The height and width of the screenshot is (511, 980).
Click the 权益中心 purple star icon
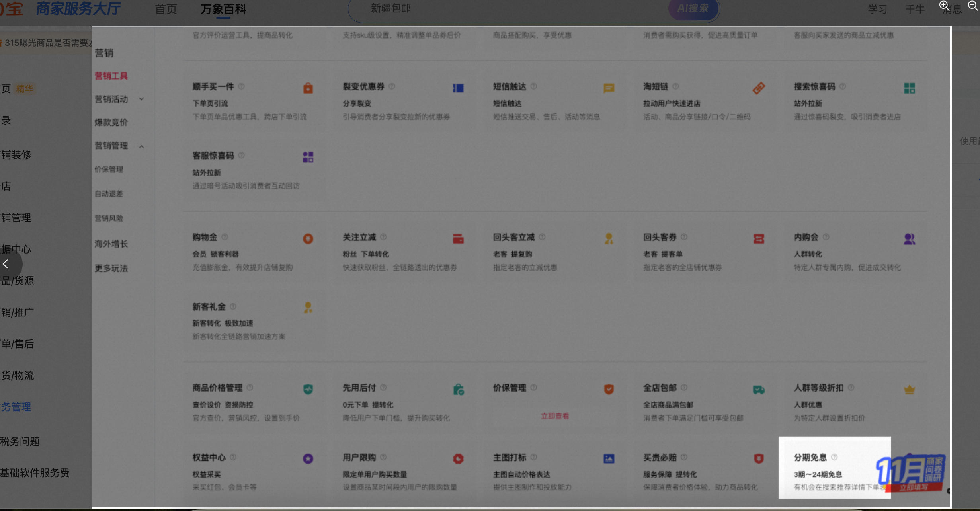308,458
